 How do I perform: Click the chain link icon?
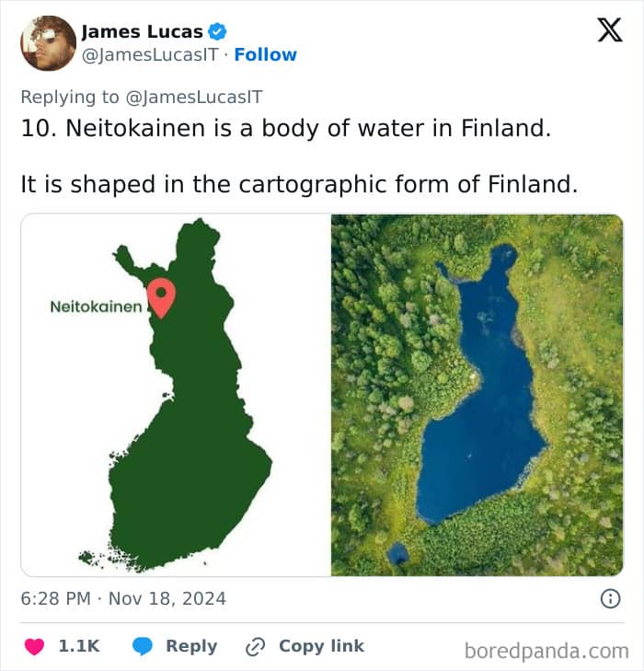255,646
